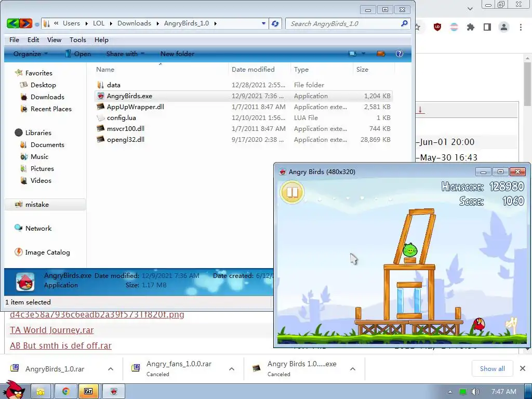Click the forward arrow in Explorer
Viewport: 532px width, 399px height.
pyautogui.click(x=26, y=23)
